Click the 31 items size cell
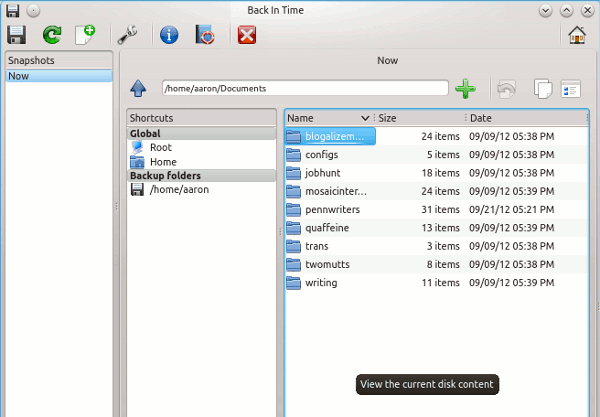This screenshot has height=417, width=600. coord(440,210)
